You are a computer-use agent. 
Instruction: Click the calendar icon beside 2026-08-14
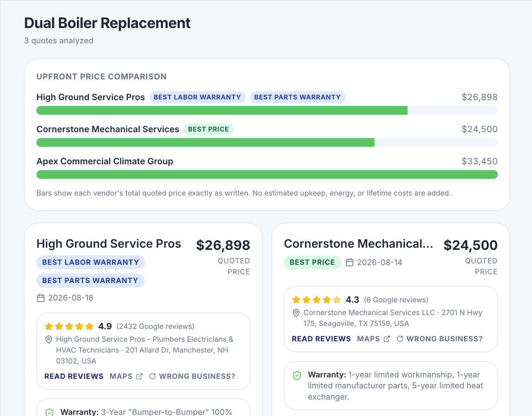[x=350, y=262]
